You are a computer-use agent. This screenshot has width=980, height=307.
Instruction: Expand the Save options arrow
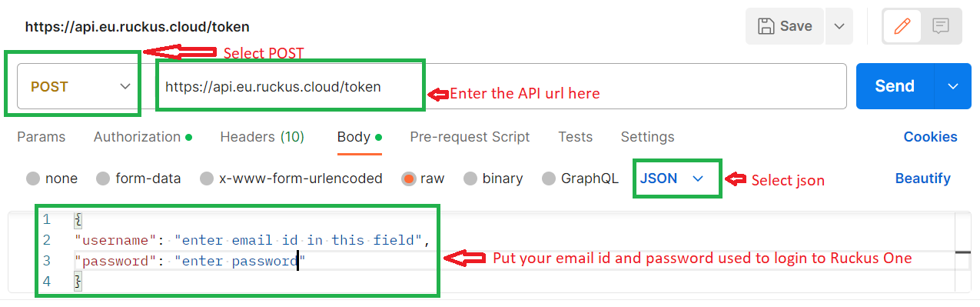pos(839,26)
